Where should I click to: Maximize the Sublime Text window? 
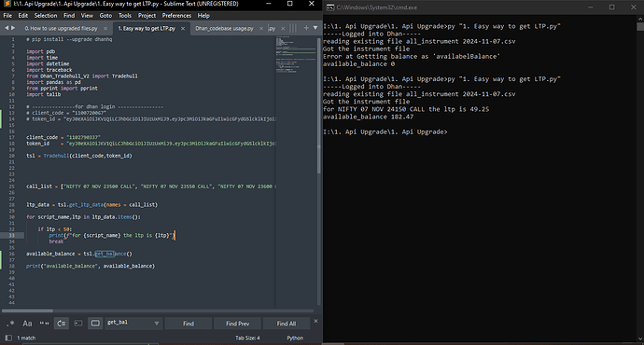pyautogui.click(x=290, y=4)
